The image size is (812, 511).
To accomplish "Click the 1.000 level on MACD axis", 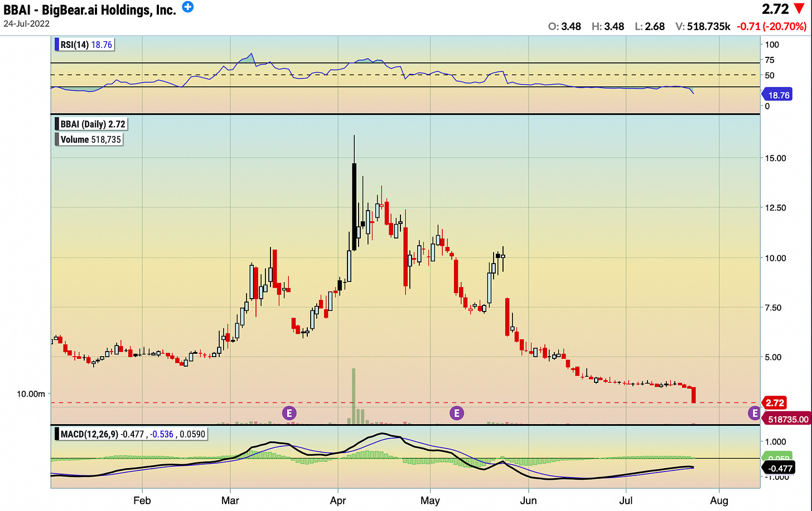I will [x=775, y=441].
